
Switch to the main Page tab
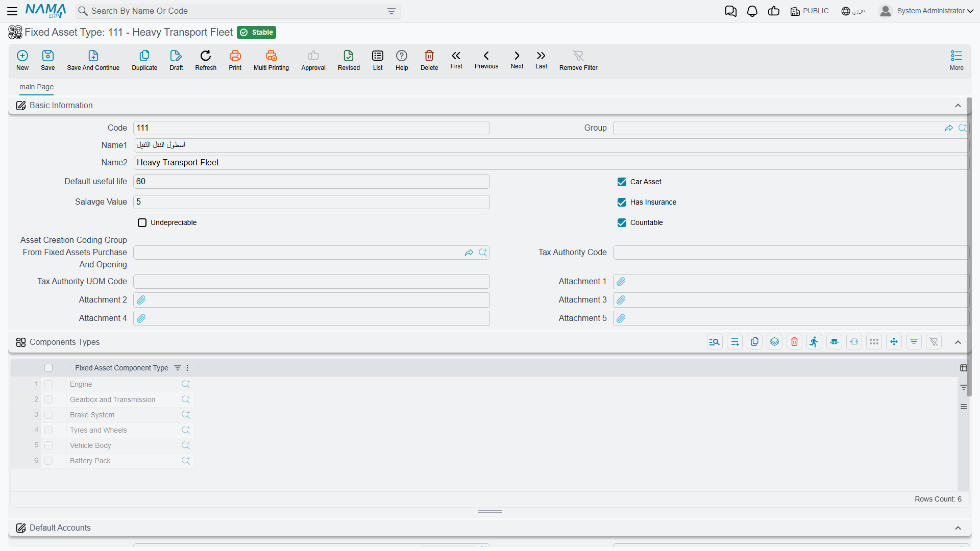(x=36, y=87)
